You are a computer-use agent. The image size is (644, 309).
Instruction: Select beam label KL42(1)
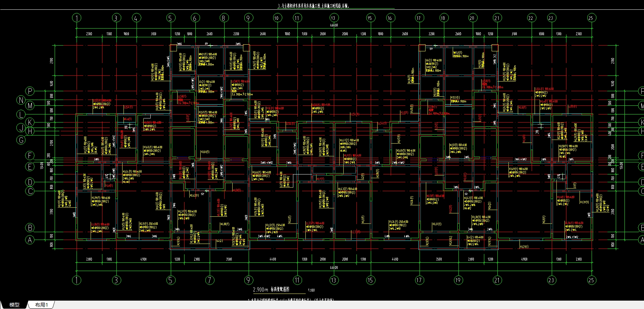click(x=194, y=195)
